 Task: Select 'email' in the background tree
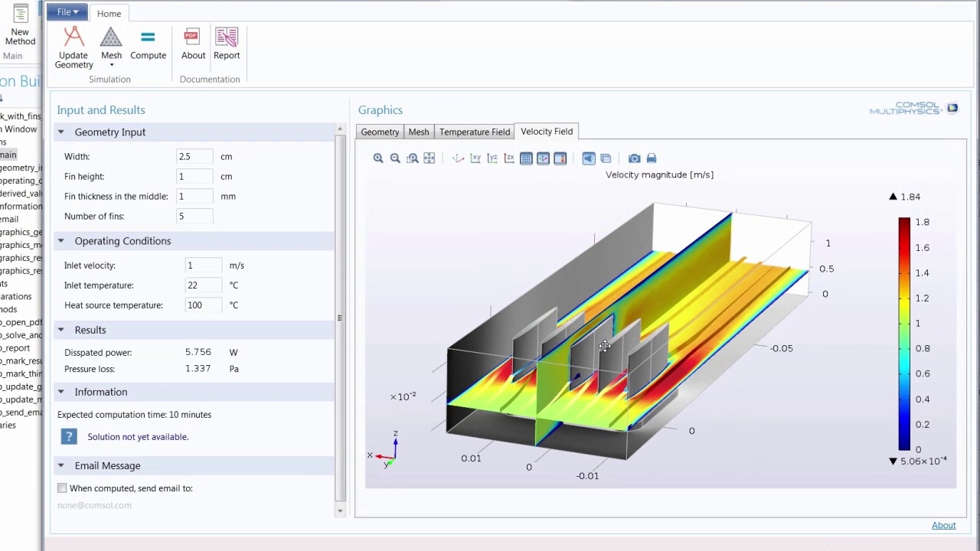click(9, 219)
